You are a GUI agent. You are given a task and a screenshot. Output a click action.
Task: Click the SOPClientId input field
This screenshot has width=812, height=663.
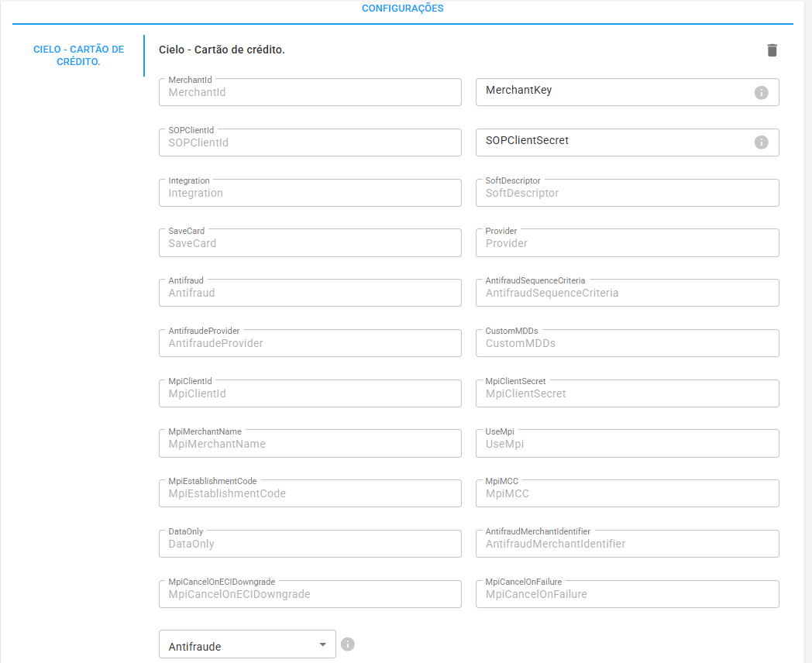(x=310, y=143)
